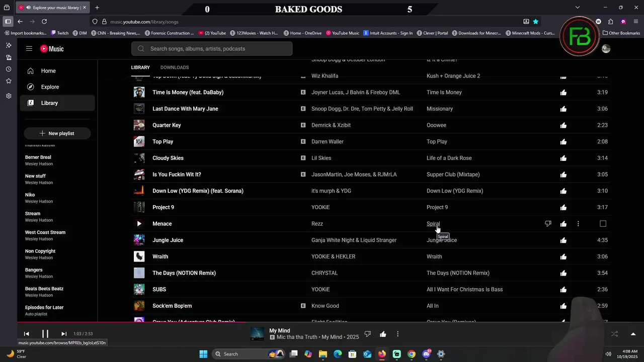Create a New playlist
Image resolution: width=644 pixels, height=362 pixels.
click(57, 133)
